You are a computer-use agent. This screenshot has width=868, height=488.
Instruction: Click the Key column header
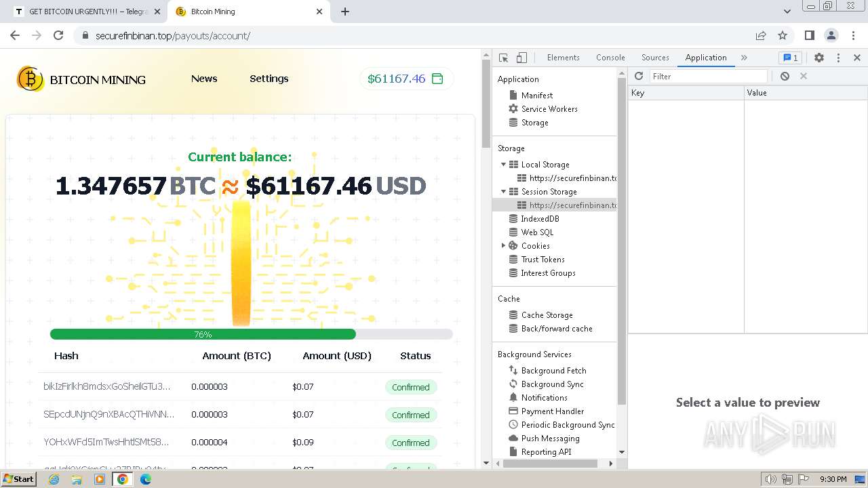point(686,93)
